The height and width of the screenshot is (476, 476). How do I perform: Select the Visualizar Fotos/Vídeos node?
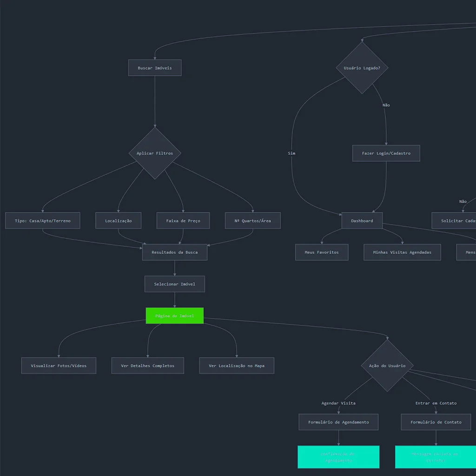click(59, 366)
